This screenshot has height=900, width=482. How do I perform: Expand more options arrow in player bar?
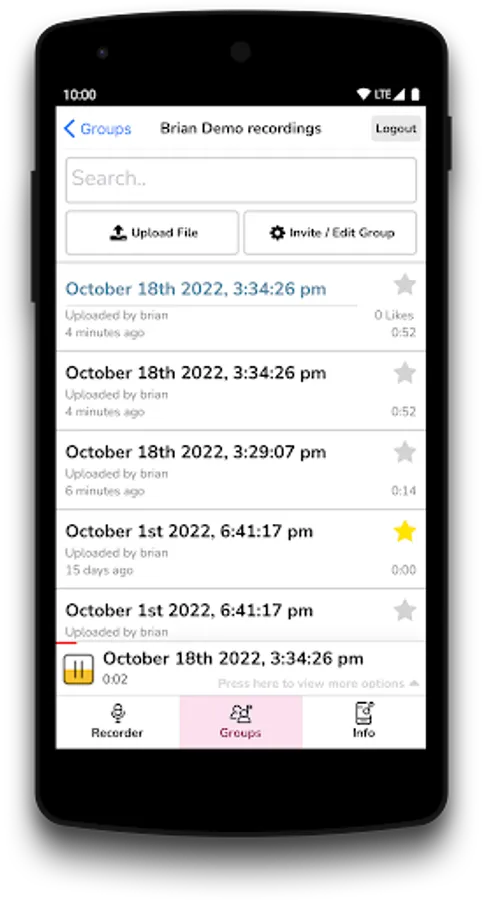[414, 684]
